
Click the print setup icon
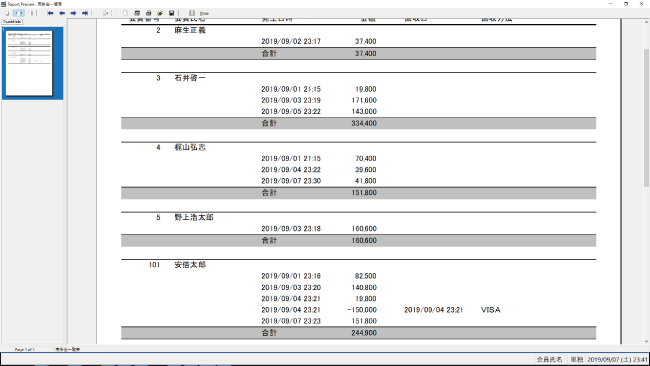tap(137, 13)
